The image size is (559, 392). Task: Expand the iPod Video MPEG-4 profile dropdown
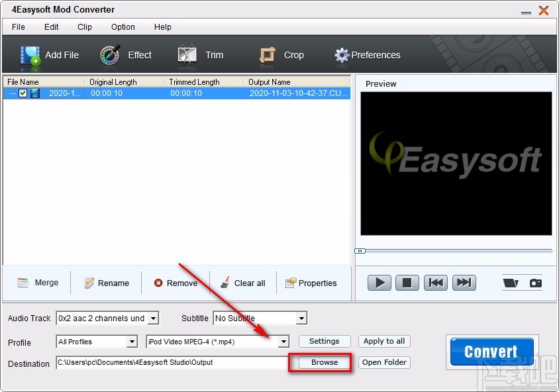tap(283, 342)
